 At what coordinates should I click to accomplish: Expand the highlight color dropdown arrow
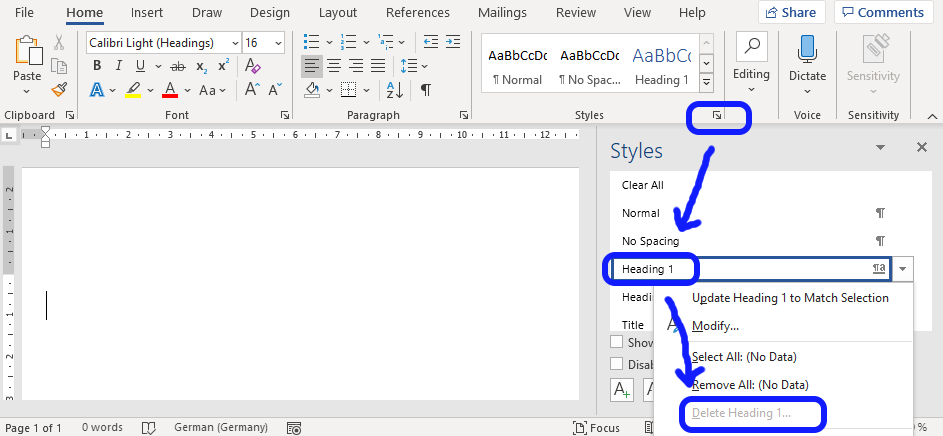click(x=151, y=91)
